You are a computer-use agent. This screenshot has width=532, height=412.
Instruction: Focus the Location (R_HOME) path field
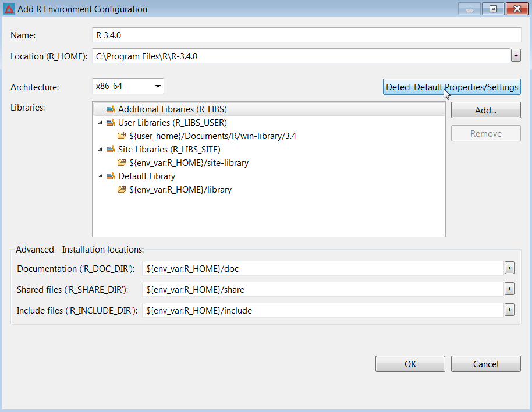[x=301, y=56]
